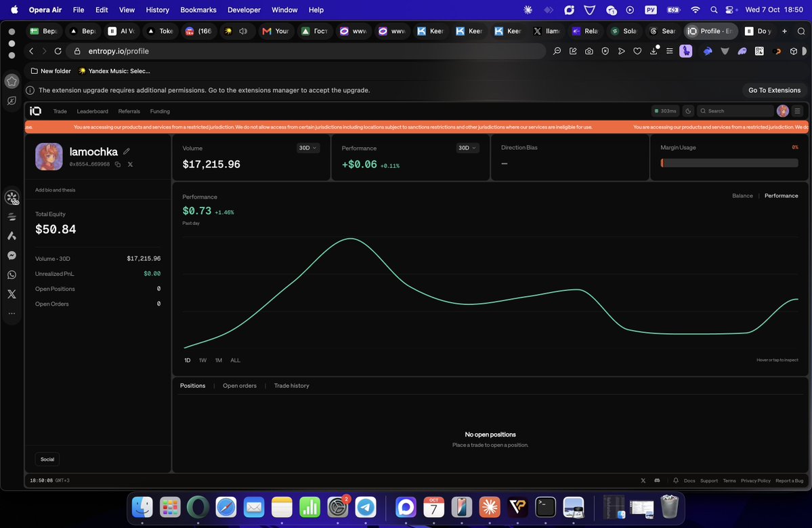Viewport: 812px width, 528px height.
Task: Click the Phantom ghost extension icon
Action: coord(742,51)
